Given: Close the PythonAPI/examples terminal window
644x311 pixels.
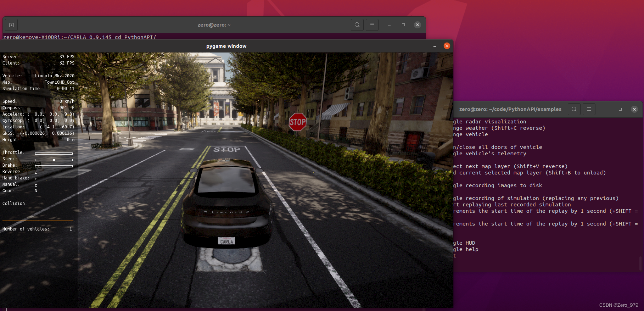Looking at the screenshot, I should point(634,109).
